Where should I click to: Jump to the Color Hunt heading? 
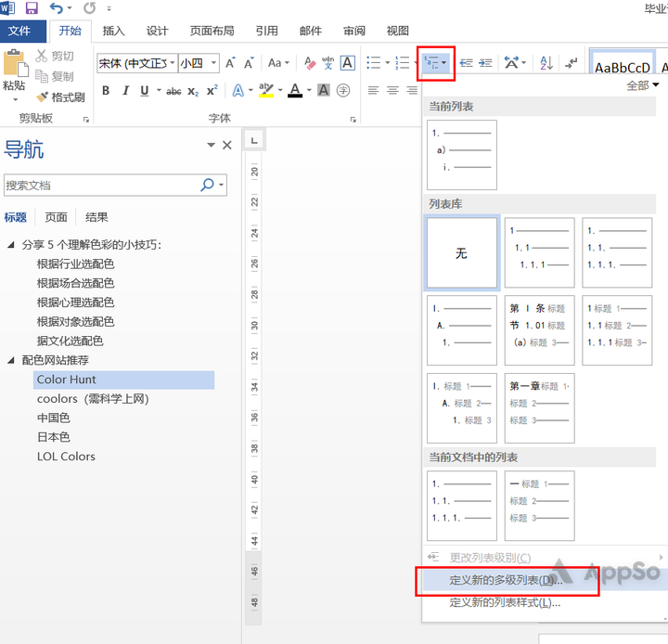tap(123, 380)
